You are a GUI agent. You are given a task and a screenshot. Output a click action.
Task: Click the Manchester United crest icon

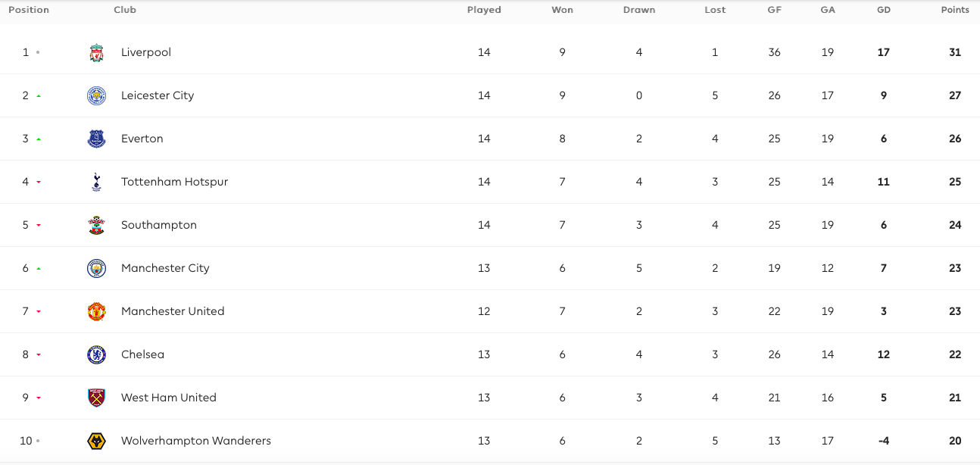click(x=96, y=312)
